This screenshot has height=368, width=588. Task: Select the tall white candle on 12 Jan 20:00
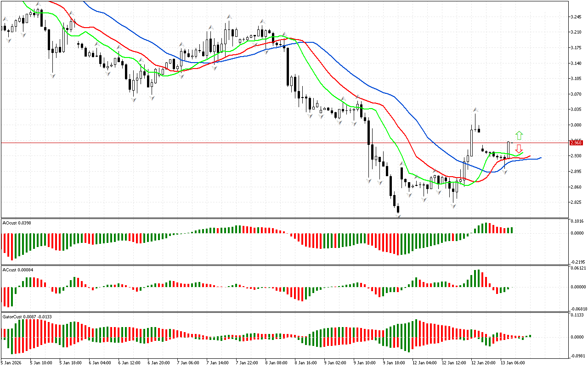tap(472, 143)
